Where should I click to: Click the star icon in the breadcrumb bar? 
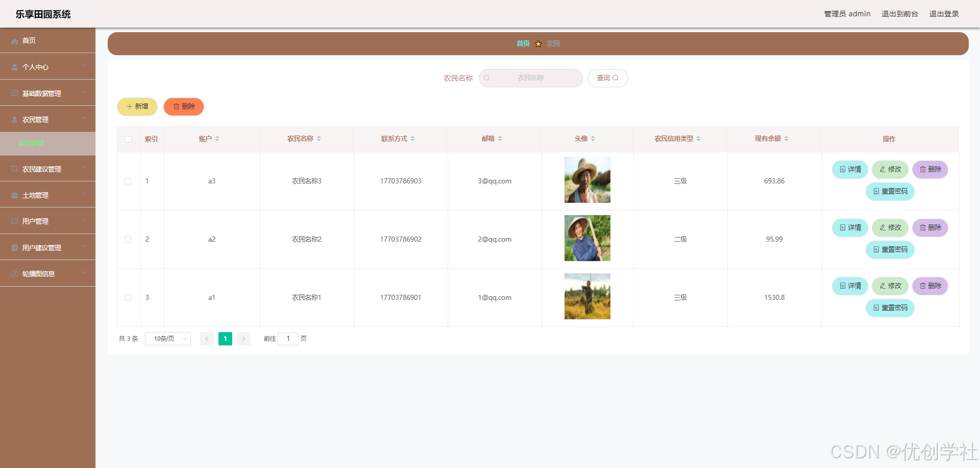point(538,44)
